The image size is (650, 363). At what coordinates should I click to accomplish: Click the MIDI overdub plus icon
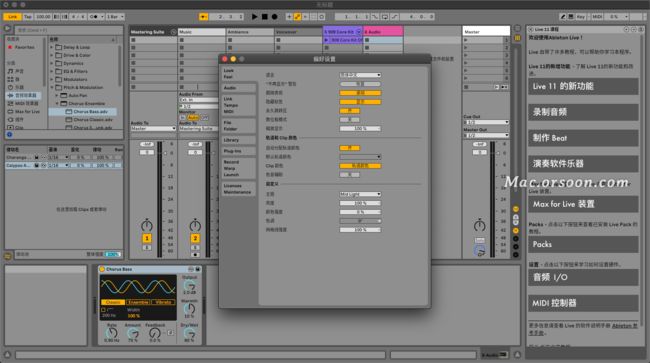289,17
